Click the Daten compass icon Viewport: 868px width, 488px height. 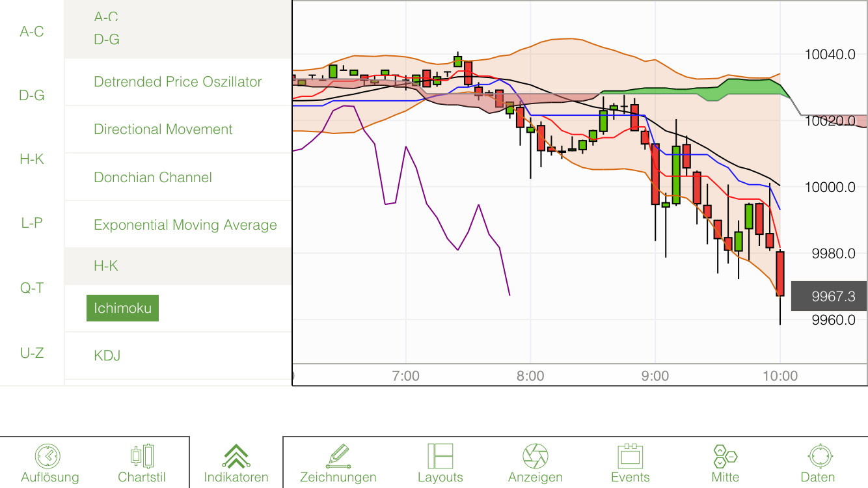pyautogui.click(x=818, y=455)
